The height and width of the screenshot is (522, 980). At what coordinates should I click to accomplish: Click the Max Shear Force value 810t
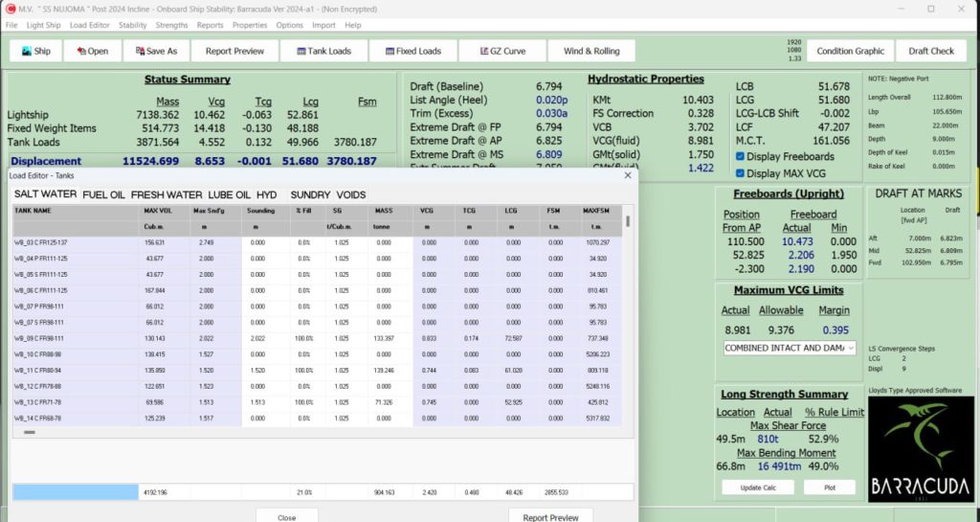click(x=768, y=439)
